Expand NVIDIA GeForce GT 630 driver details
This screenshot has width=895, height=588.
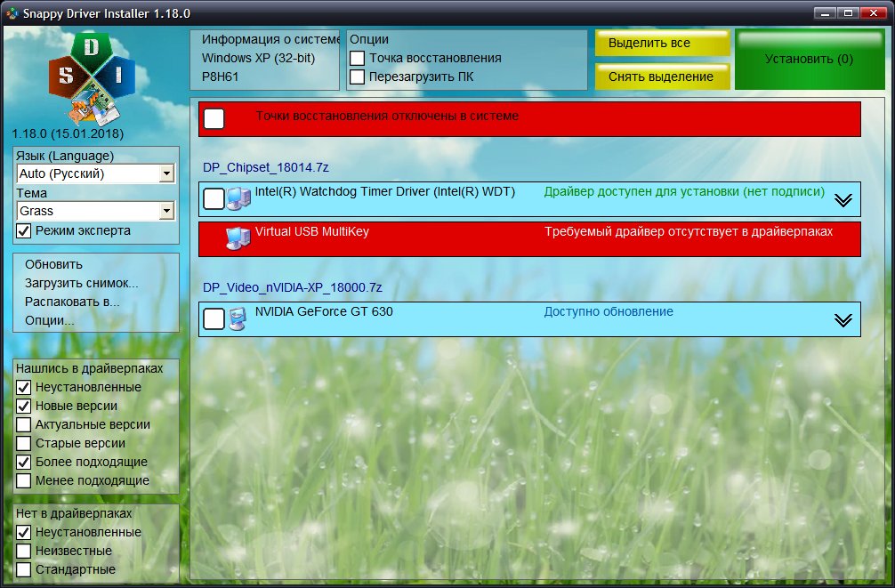[x=843, y=319]
